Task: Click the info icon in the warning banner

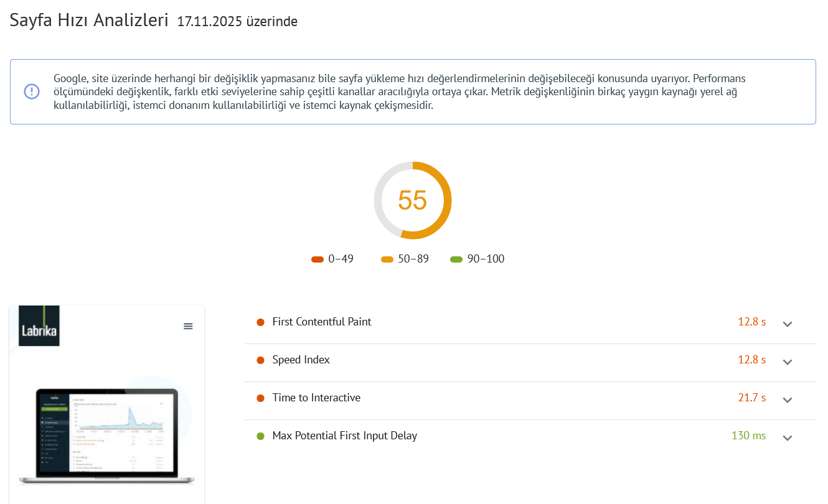Action: (x=31, y=91)
